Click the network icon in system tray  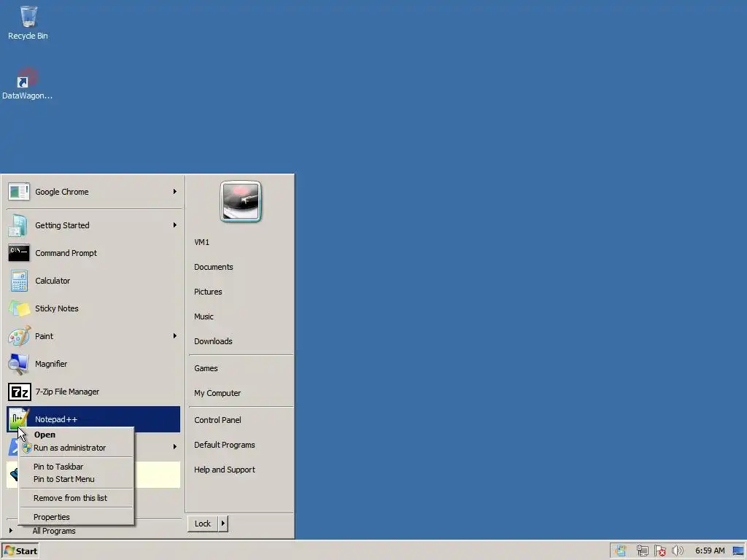[x=642, y=551]
